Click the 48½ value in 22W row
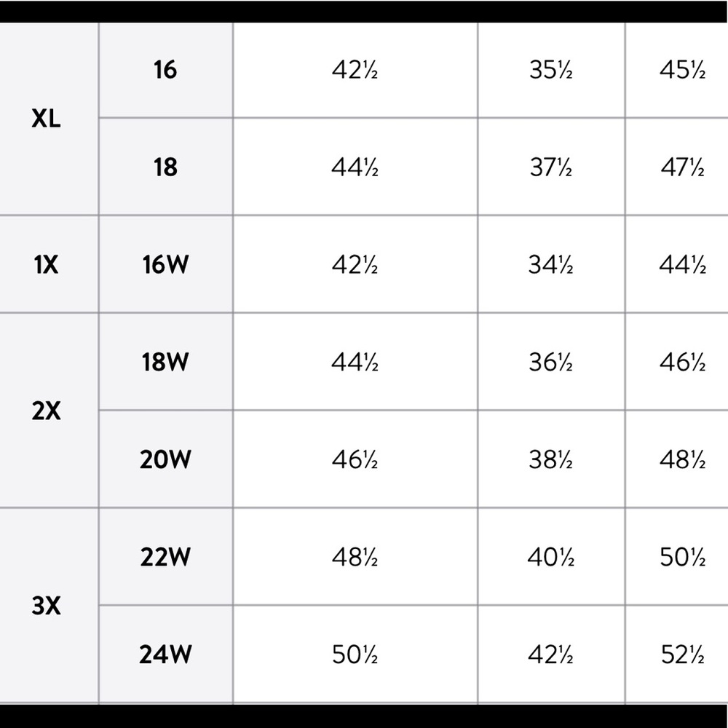Image resolution: width=728 pixels, height=728 pixels. pyautogui.click(x=355, y=557)
